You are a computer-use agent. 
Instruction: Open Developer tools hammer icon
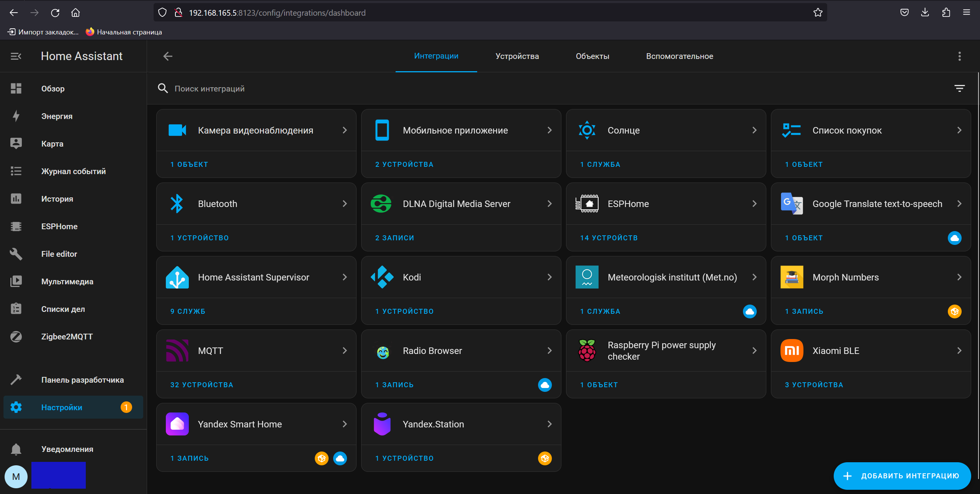16,380
